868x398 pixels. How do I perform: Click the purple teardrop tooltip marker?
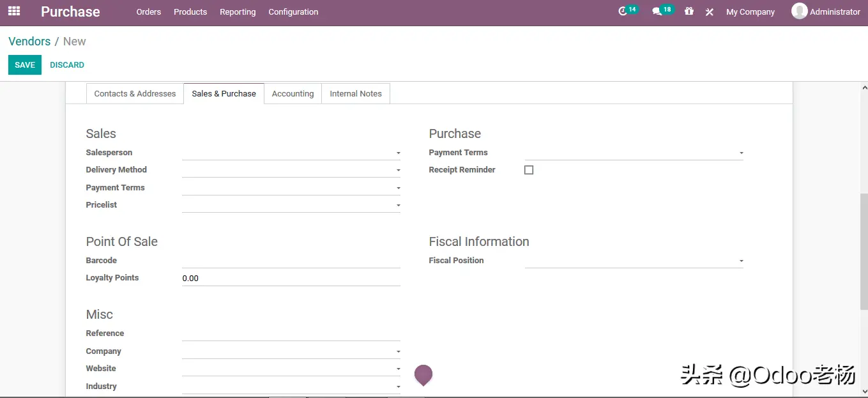click(423, 374)
